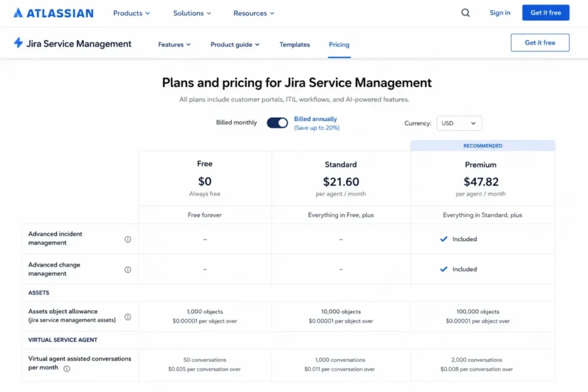The image size is (588, 392).
Task: Click the RECOMMENDED banner
Action: click(x=482, y=146)
